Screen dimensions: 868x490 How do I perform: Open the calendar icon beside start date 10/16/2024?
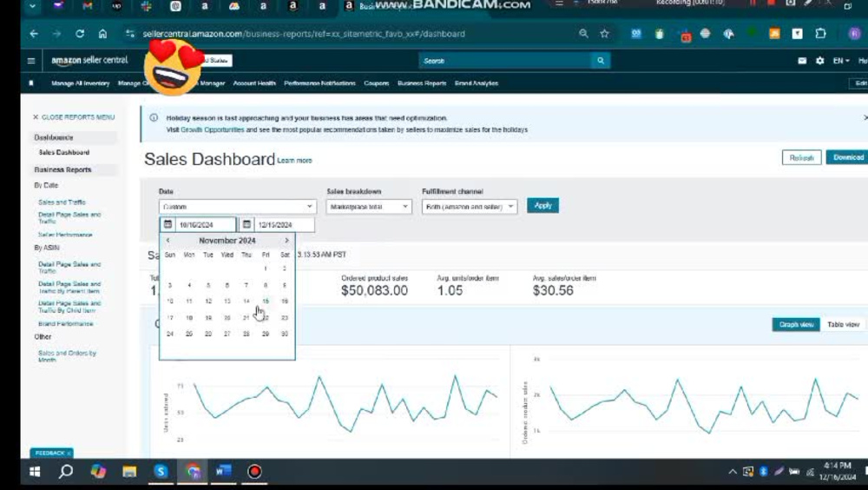click(x=168, y=224)
